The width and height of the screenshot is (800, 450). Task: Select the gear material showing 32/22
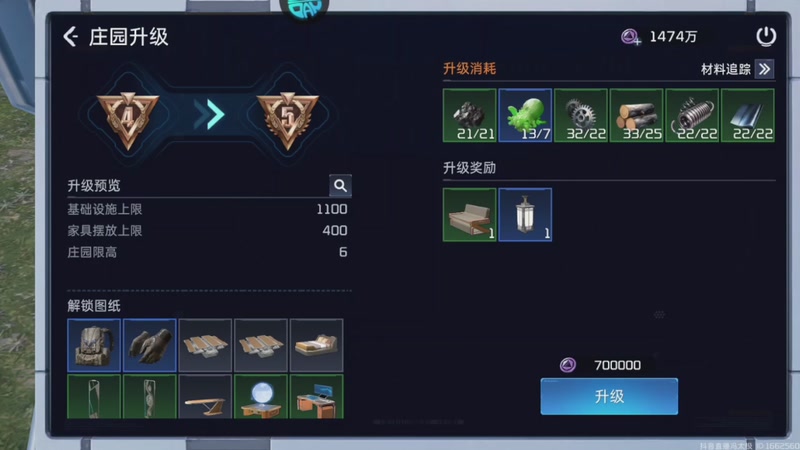581,115
